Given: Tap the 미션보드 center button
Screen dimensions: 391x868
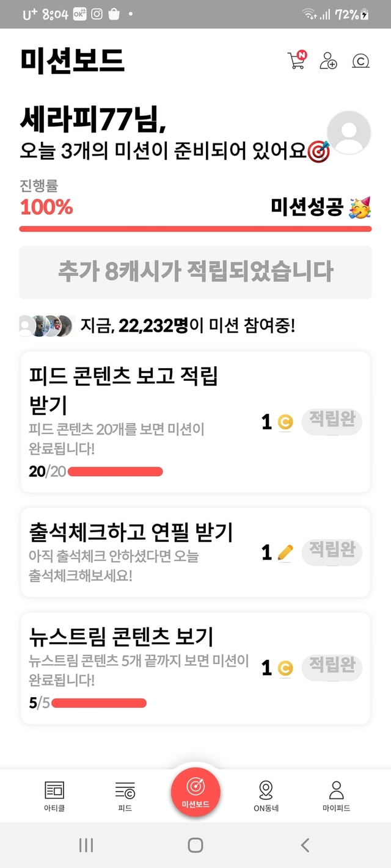Looking at the screenshot, I should point(195,792).
